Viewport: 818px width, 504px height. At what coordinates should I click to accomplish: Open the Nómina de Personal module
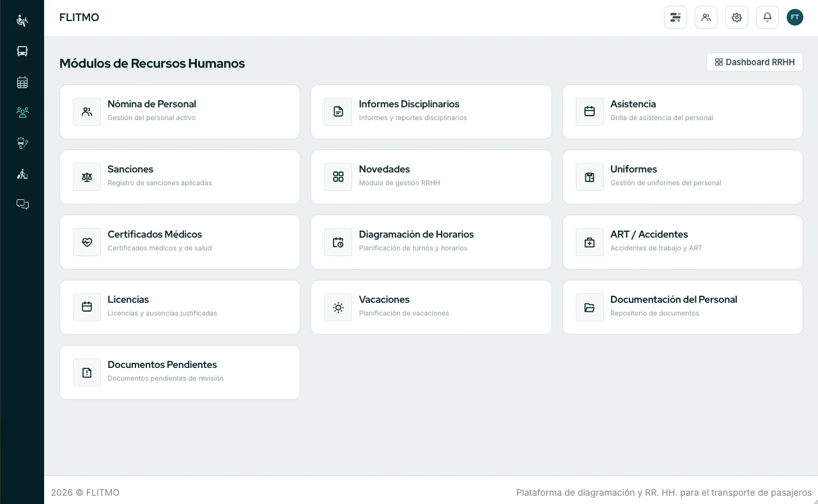180,112
